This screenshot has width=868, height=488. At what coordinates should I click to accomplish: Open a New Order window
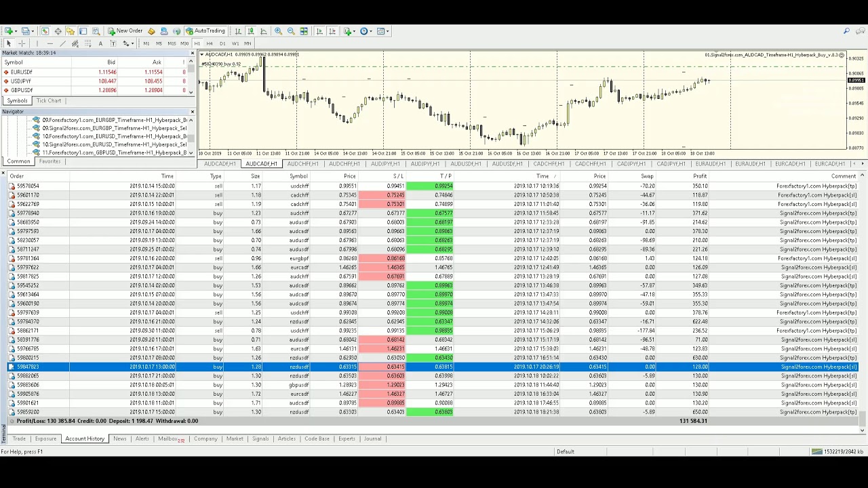(125, 30)
